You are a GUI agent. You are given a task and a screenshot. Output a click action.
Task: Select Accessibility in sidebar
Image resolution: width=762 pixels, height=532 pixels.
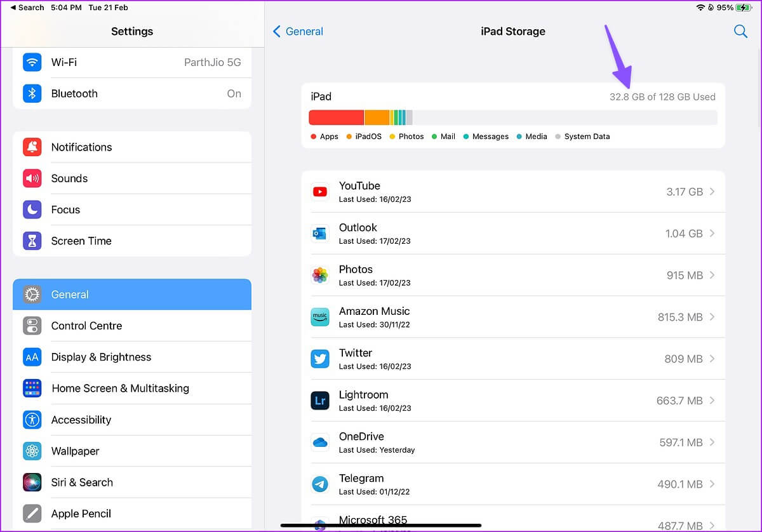pos(132,420)
